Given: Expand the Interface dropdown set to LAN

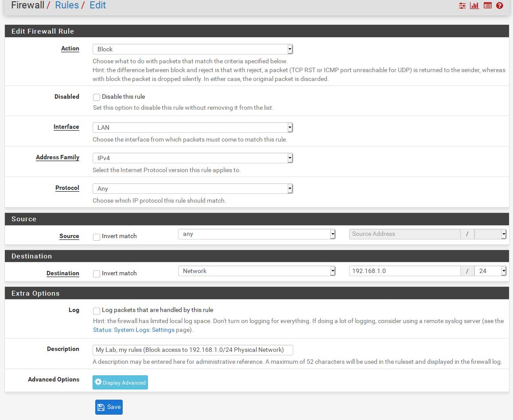Looking at the screenshot, I should pos(192,127).
